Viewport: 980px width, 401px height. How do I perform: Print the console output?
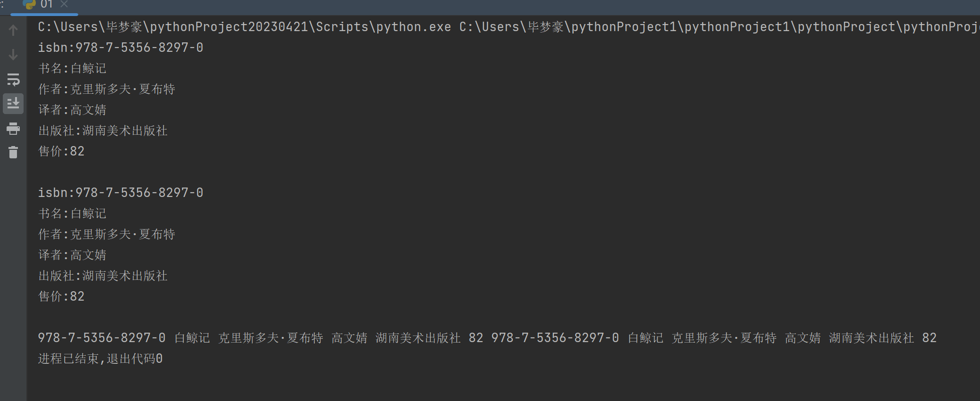click(x=13, y=128)
